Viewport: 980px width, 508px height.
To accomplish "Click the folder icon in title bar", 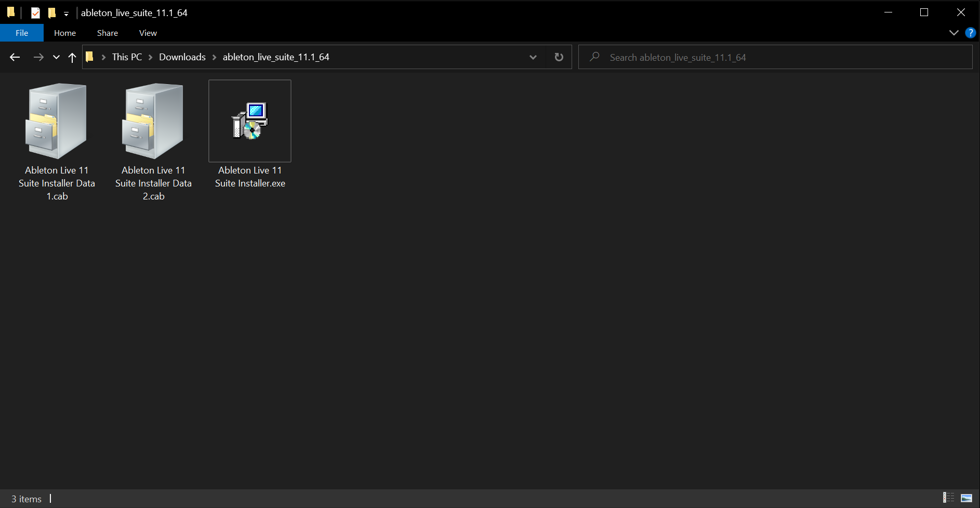I will [11, 12].
